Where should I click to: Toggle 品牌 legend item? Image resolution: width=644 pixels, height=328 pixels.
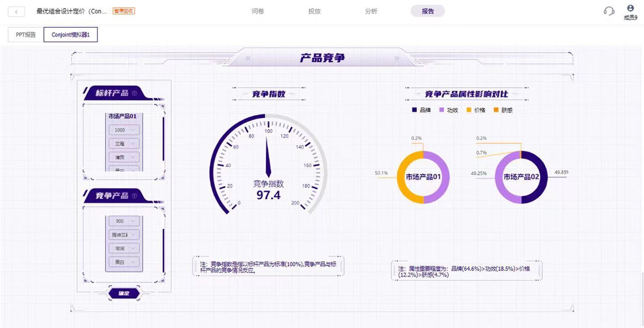tap(421, 110)
